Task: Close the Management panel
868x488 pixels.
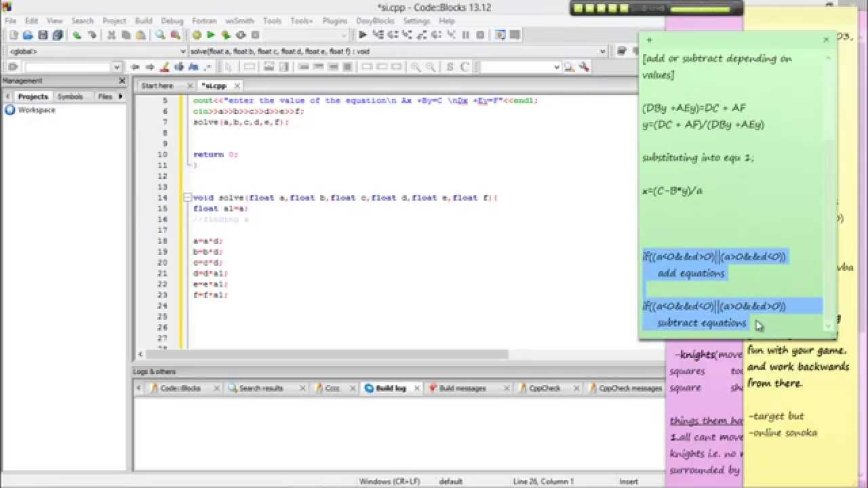Action: pos(122,81)
